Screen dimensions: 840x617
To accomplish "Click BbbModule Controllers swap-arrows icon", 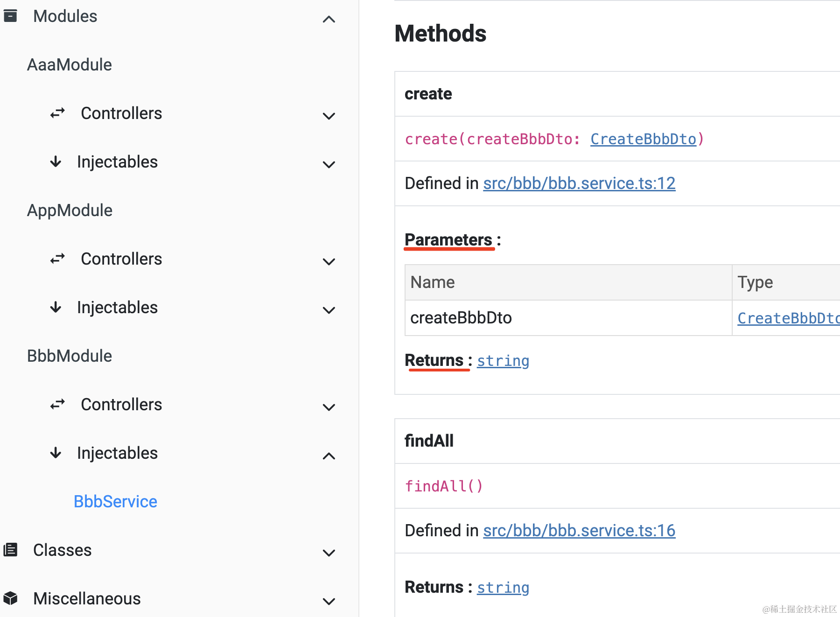I will (x=57, y=404).
